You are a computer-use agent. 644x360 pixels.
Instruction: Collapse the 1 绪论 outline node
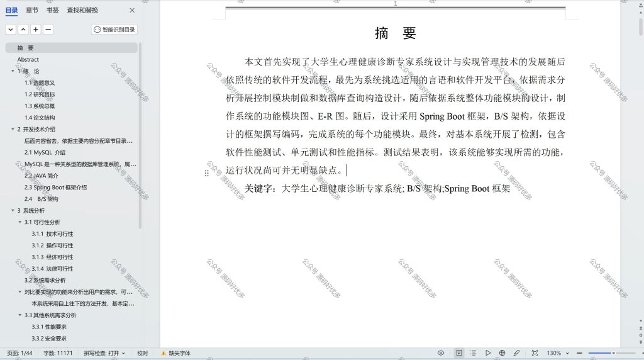tap(13, 71)
